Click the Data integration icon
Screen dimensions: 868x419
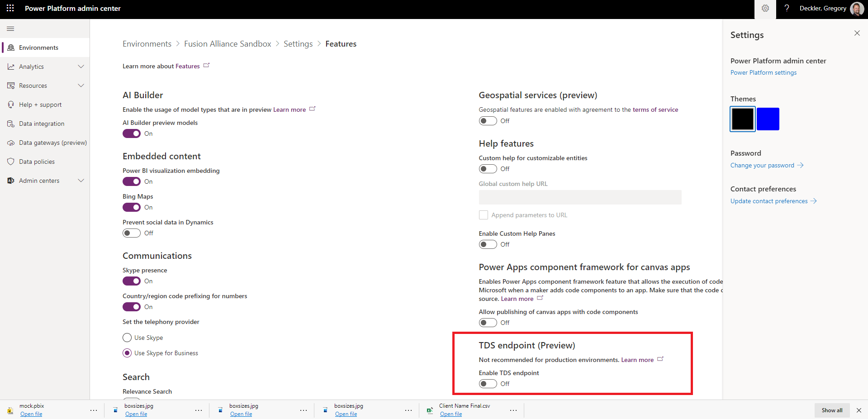(11, 124)
